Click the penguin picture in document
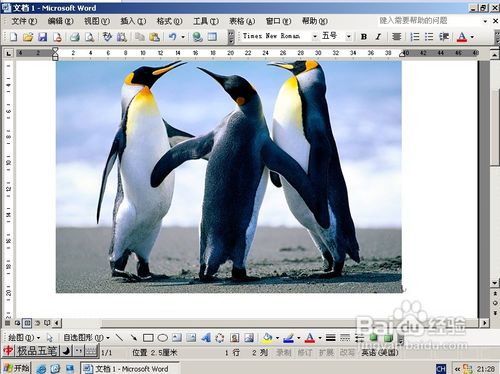This screenshot has width=500, height=374. click(229, 177)
